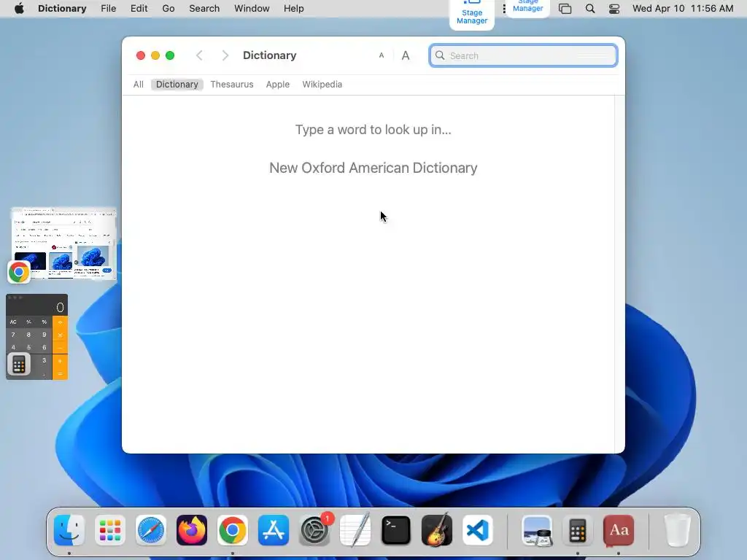Click the date and time display

683,9
